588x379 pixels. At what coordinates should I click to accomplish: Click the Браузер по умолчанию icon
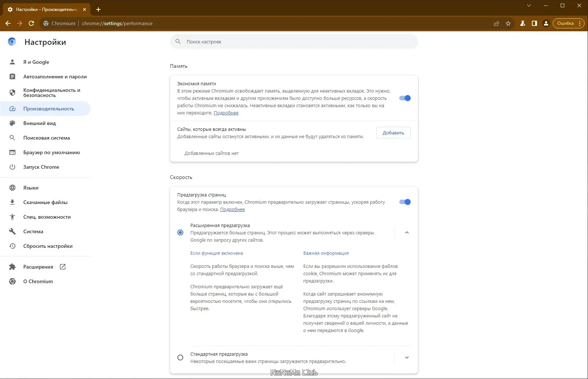[12, 152]
